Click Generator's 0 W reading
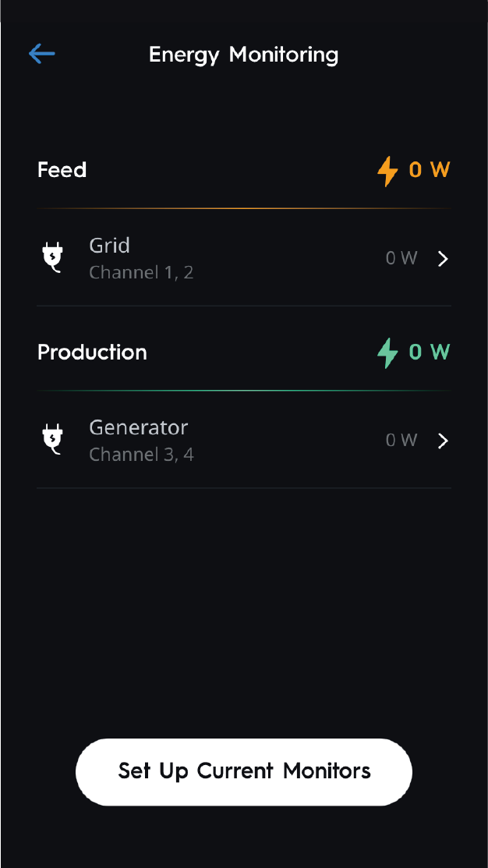Image resolution: width=488 pixels, height=868 pixels. (x=401, y=441)
